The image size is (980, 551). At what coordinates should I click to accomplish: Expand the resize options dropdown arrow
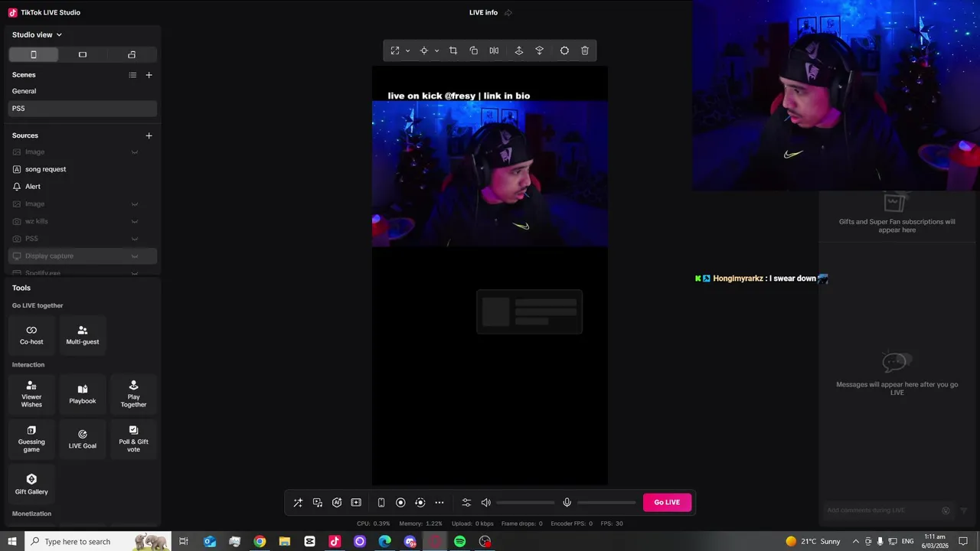407,51
